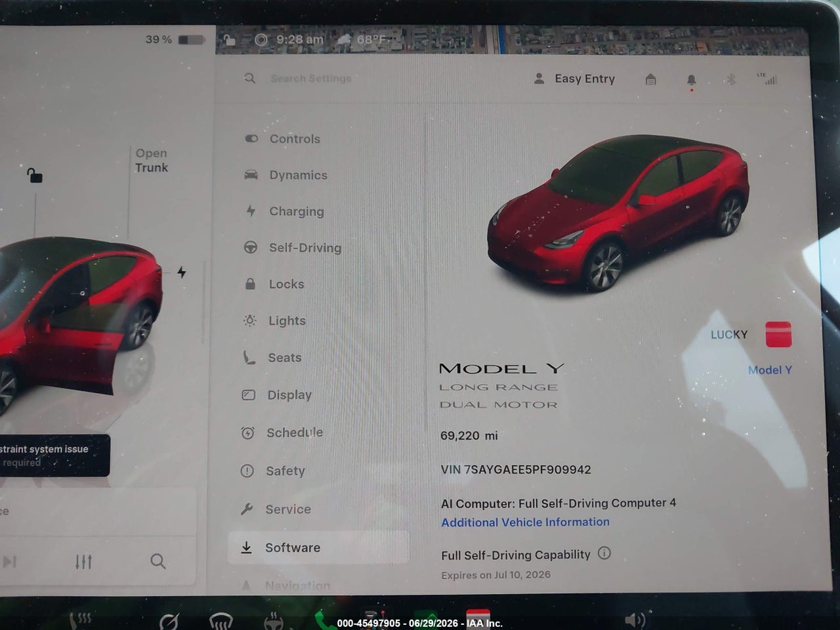The width and height of the screenshot is (840, 630).
Task: Open the green phone app icon
Action: (x=323, y=619)
